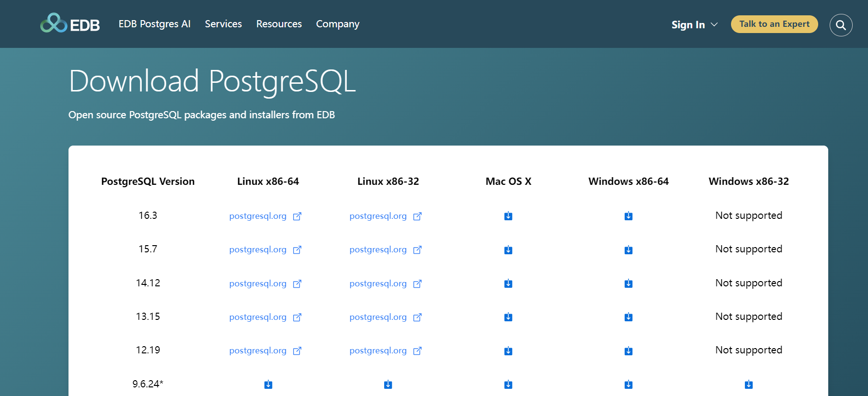Viewport: 868px width, 396px height.
Task: Download PostgreSQL 15.7 for Mac OS X
Action: pos(508,250)
